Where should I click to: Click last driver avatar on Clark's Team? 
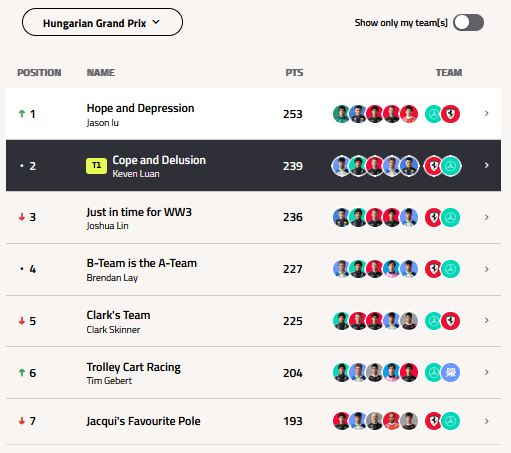pos(409,321)
